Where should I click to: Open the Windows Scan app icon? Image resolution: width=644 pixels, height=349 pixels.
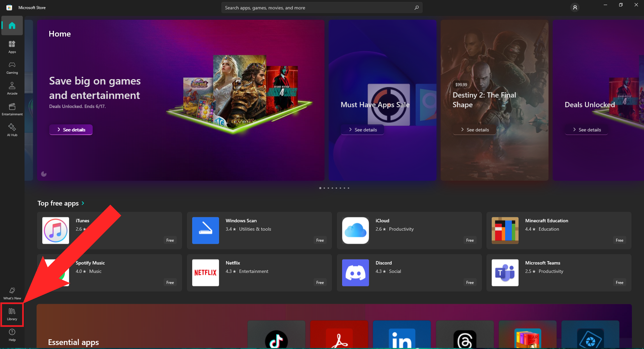206,230
